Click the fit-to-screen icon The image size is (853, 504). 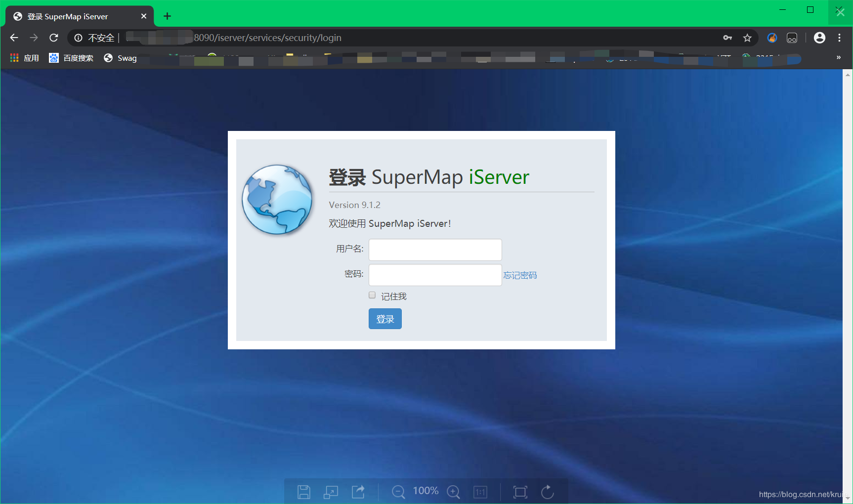[520, 491]
